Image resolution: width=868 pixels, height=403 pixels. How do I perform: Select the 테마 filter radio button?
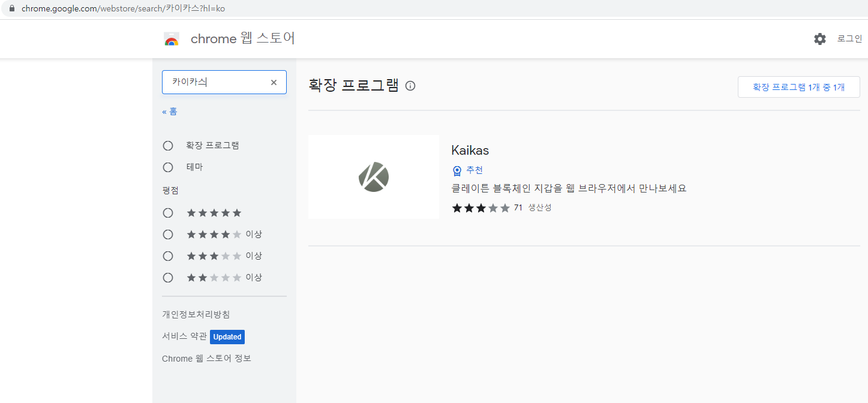click(x=167, y=167)
